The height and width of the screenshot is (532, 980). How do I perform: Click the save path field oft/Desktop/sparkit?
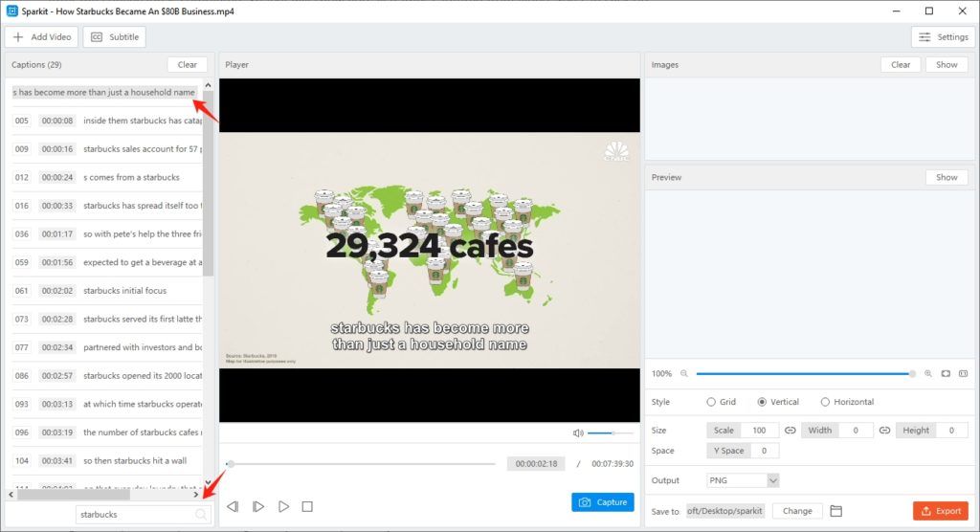point(725,511)
